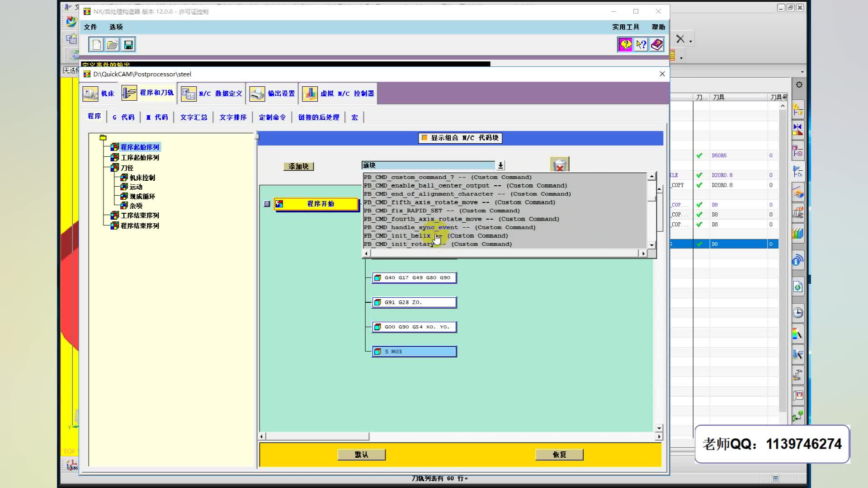Screen dimensions: 868x488
Task: Switch to the G 代码 tab
Action: click(123, 117)
